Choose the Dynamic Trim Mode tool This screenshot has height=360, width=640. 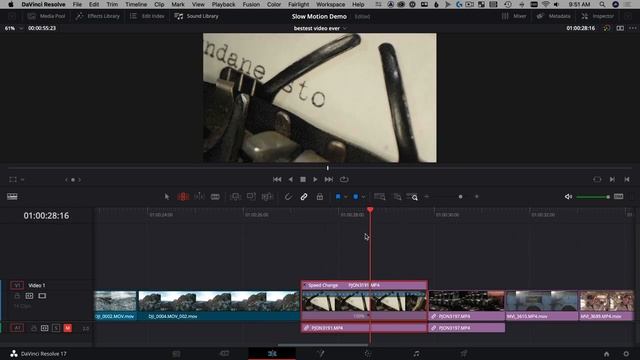[199, 197]
